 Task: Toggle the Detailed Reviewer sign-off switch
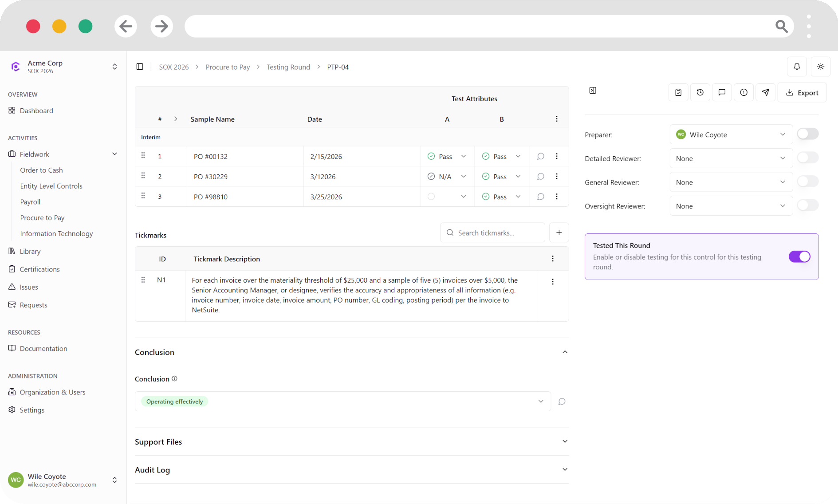coord(807,157)
